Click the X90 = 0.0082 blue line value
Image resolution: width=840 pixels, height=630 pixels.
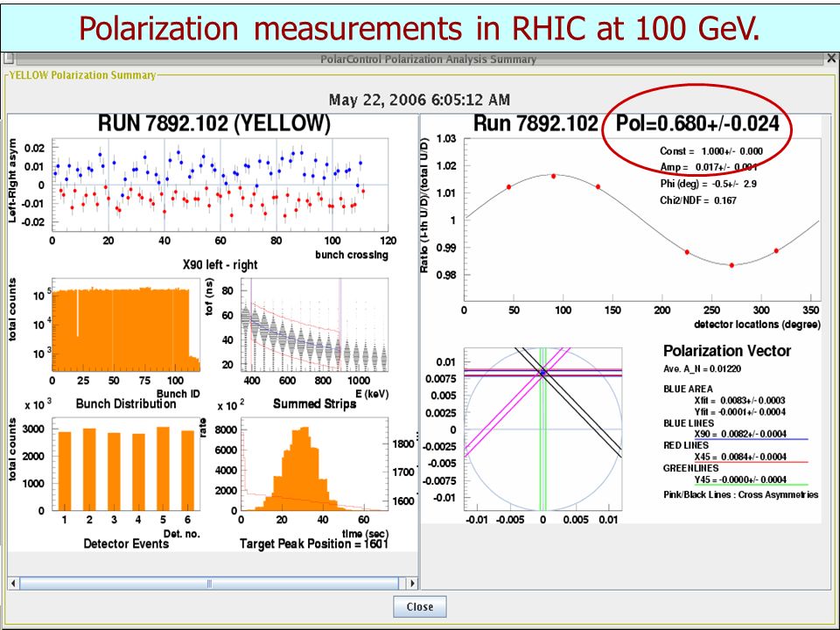(740, 434)
